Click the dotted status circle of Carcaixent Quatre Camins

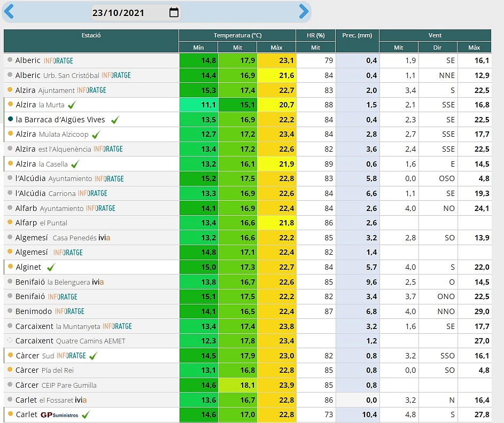(x=10, y=340)
